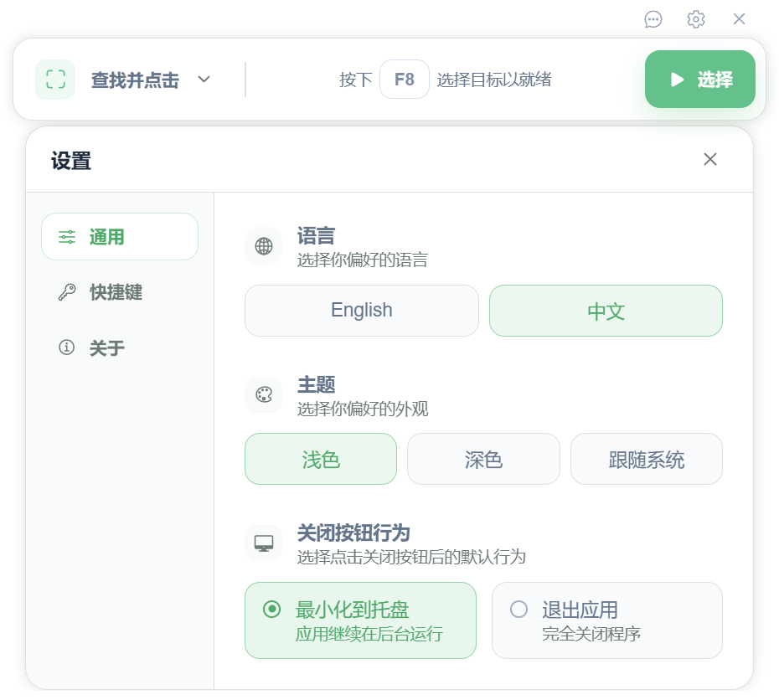The width and height of the screenshot is (779, 700).
Task: Switch to the 快捷键 shortcuts tab
Action: 120,292
